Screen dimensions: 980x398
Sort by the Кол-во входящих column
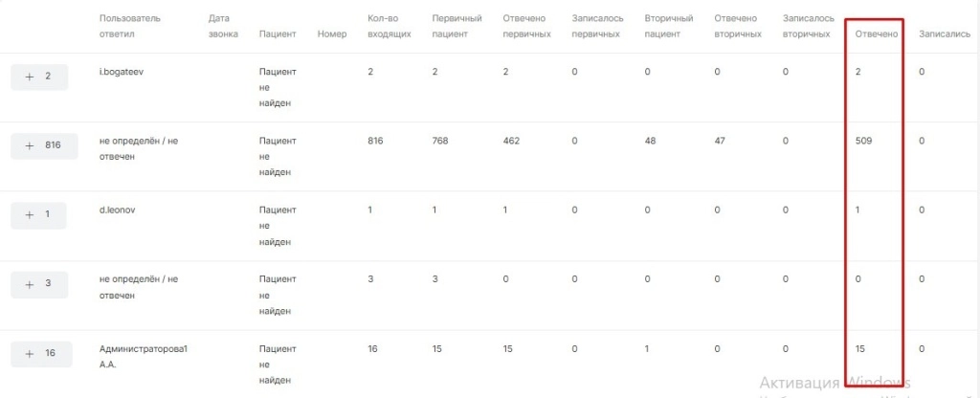click(389, 26)
